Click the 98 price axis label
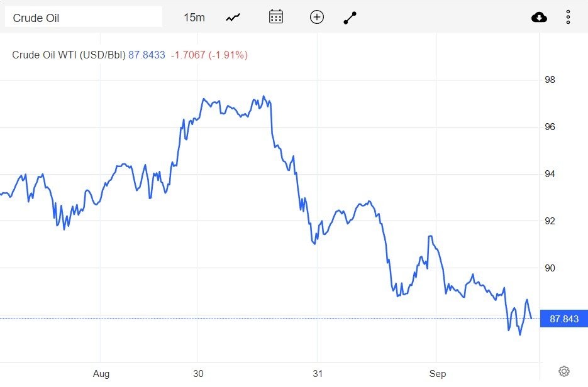Viewport: 588px width, 387px height. [550, 80]
